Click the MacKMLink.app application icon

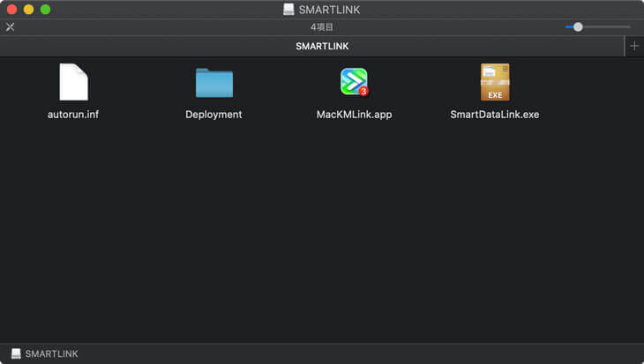(354, 81)
